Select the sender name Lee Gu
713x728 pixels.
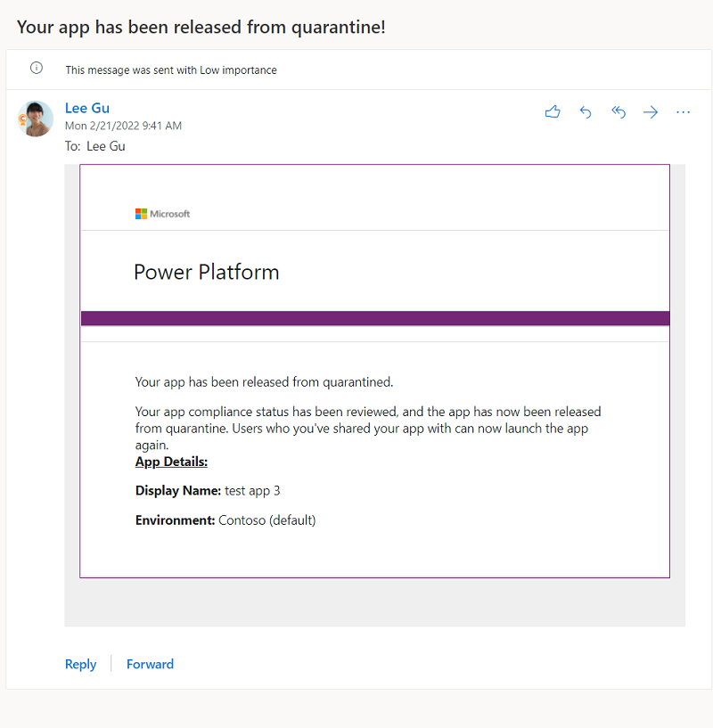pos(86,108)
